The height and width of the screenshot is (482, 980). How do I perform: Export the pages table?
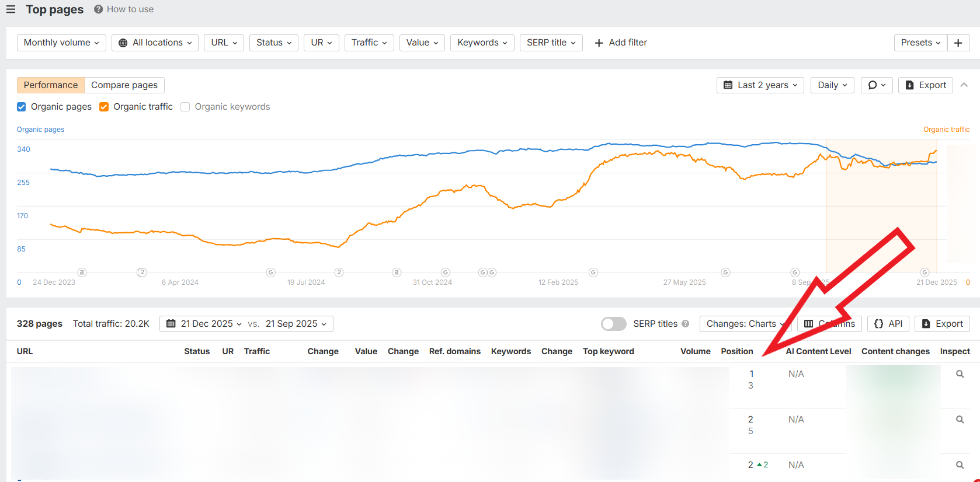942,324
